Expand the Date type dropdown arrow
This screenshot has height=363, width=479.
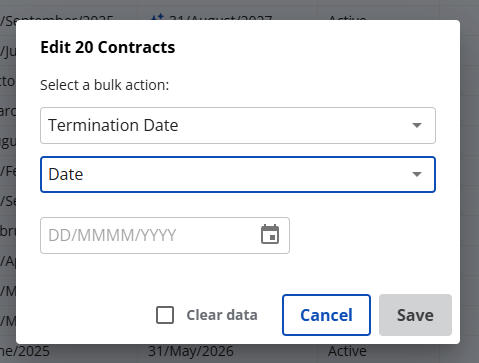coord(417,174)
